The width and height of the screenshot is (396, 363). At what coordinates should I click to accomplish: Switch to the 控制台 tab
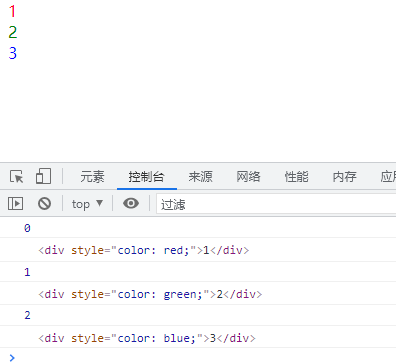tap(147, 176)
